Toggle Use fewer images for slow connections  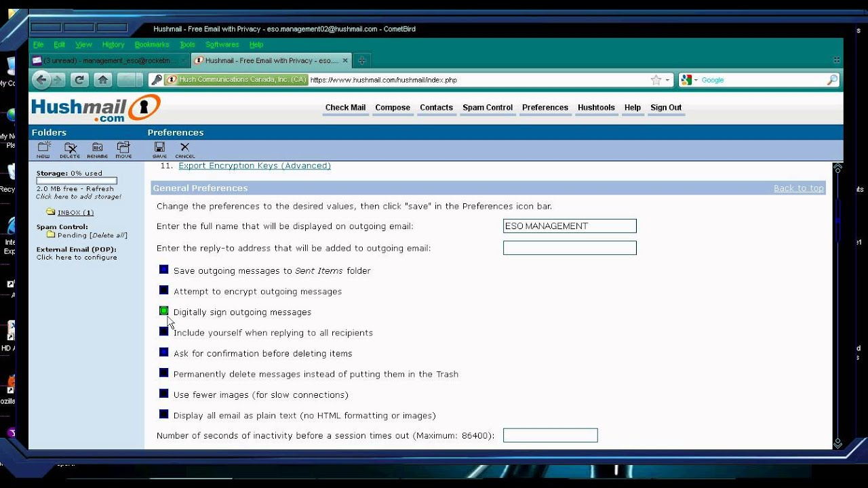163,394
